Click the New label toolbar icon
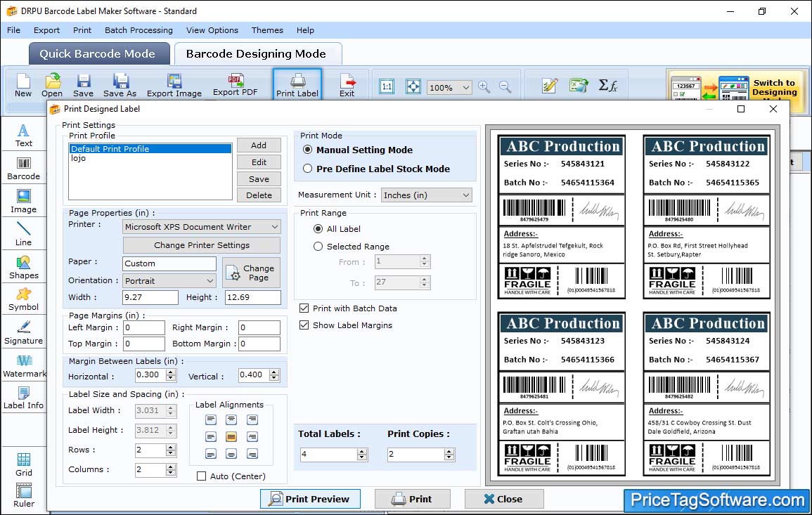Viewport: 812px width, 515px height. point(22,86)
